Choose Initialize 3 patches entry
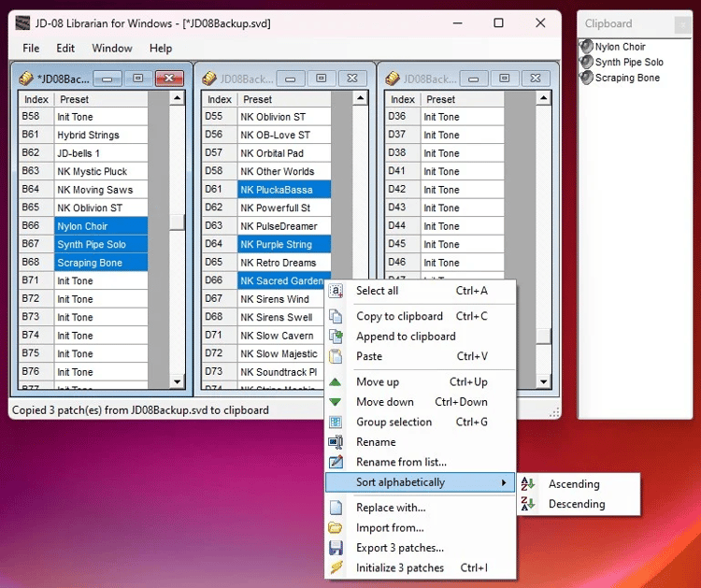The height and width of the screenshot is (588, 701). pos(421,567)
